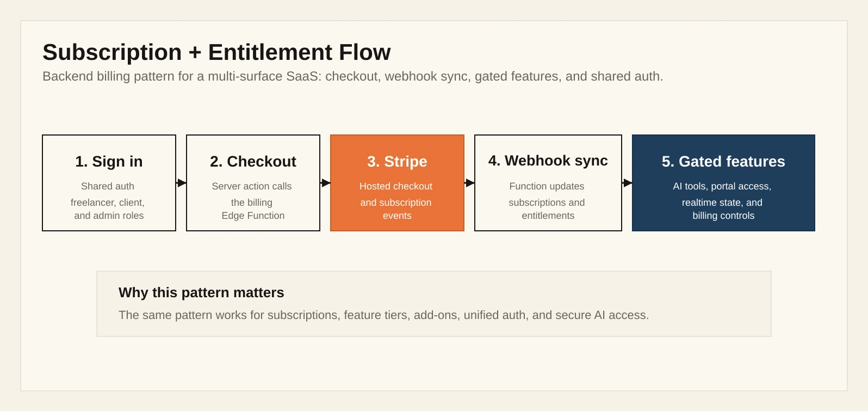This screenshot has width=868, height=411.
Task: Select the "4. Webhook sync" step heading
Action: [x=548, y=161]
